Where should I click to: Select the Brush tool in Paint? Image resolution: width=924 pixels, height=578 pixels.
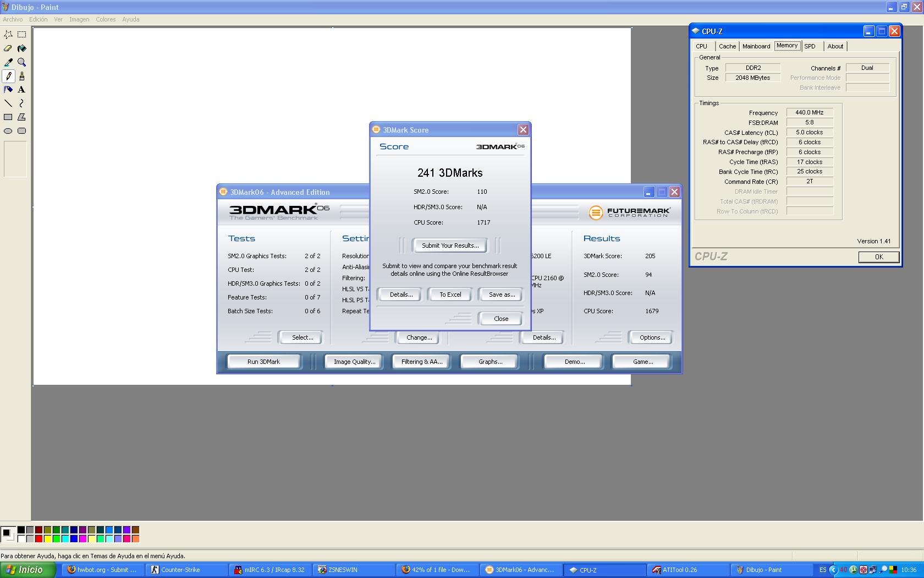point(22,76)
